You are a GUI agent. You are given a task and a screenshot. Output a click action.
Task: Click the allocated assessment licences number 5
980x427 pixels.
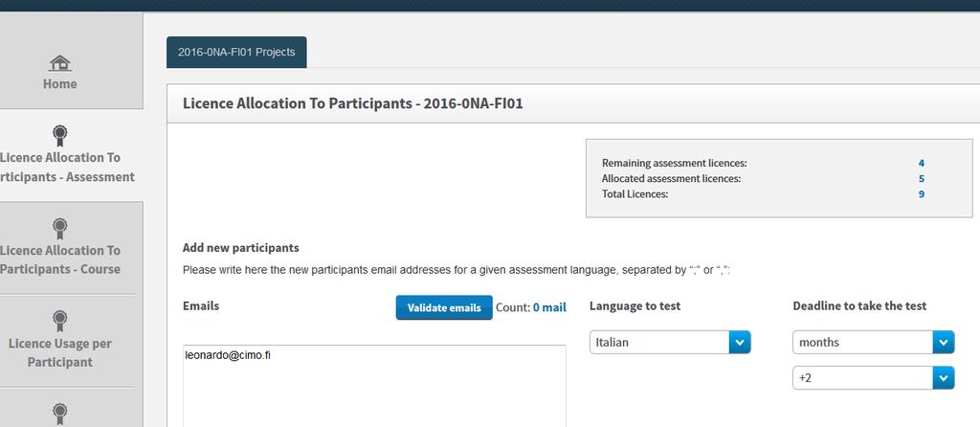(x=922, y=179)
